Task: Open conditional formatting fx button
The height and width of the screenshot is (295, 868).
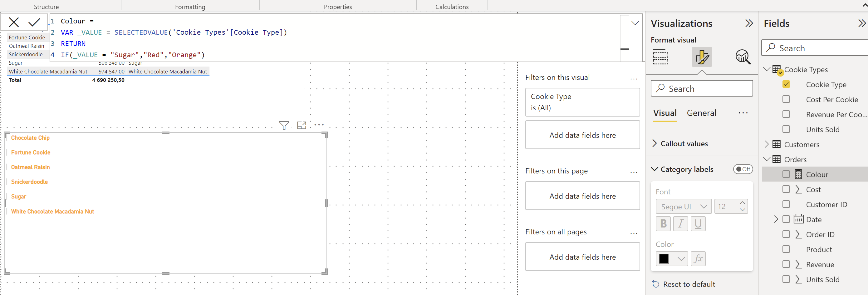Action: [x=698, y=259]
